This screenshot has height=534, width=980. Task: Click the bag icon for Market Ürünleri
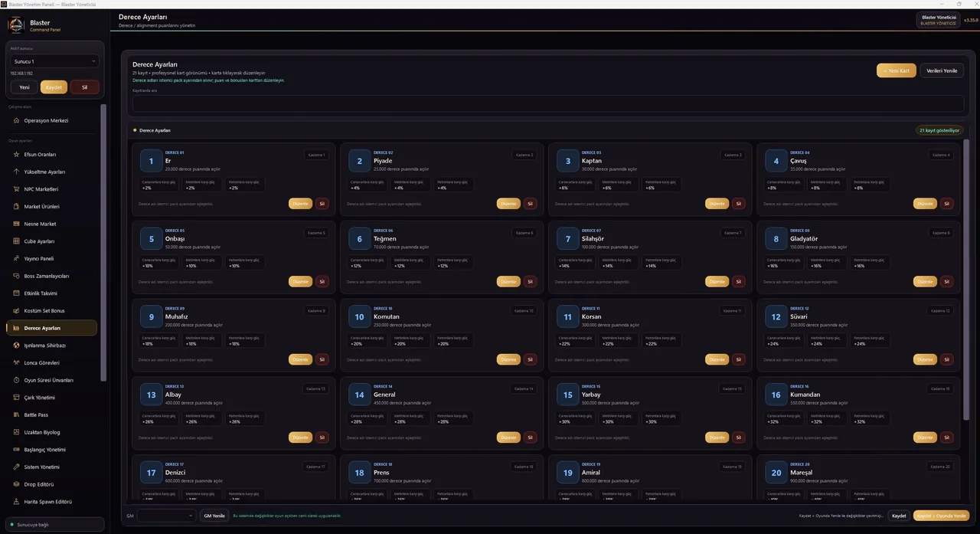pyautogui.click(x=16, y=206)
